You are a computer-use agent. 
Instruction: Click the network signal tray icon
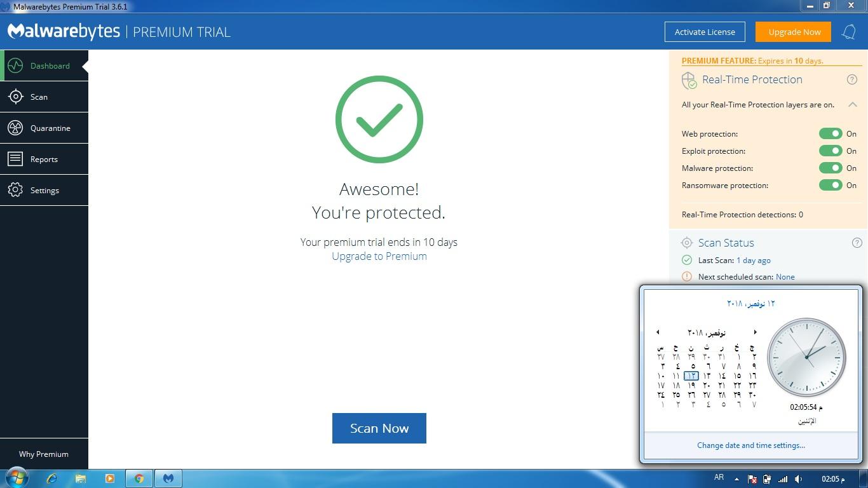point(783,479)
